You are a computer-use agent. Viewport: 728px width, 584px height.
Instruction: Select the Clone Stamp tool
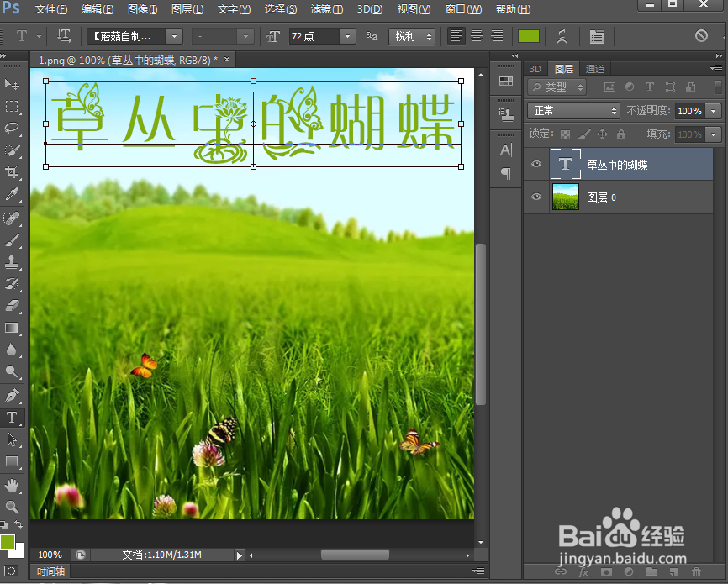(12, 262)
